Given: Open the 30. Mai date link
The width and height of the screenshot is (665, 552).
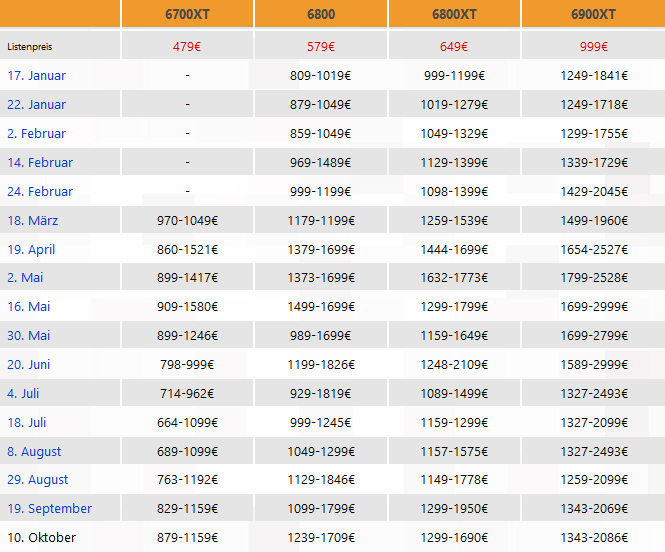Looking at the screenshot, I should pos(28,335).
